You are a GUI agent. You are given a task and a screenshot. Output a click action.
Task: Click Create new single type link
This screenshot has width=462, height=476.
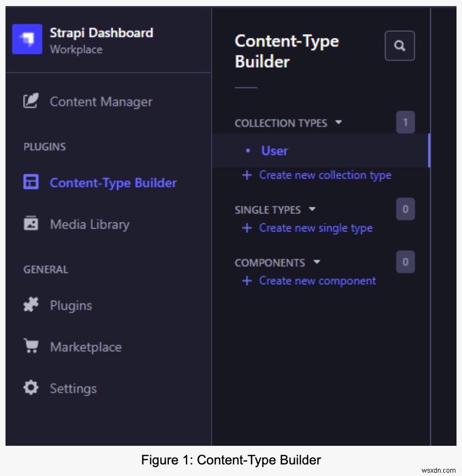pyautogui.click(x=316, y=228)
